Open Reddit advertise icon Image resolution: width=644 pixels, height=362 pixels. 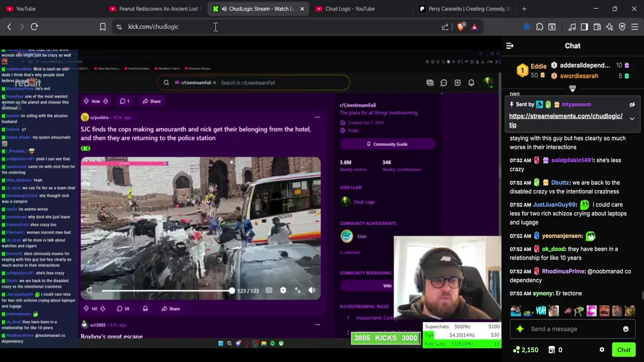coord(430,82)
